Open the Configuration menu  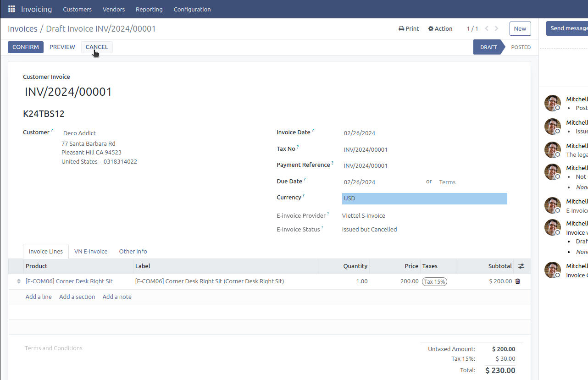(192, 9)
